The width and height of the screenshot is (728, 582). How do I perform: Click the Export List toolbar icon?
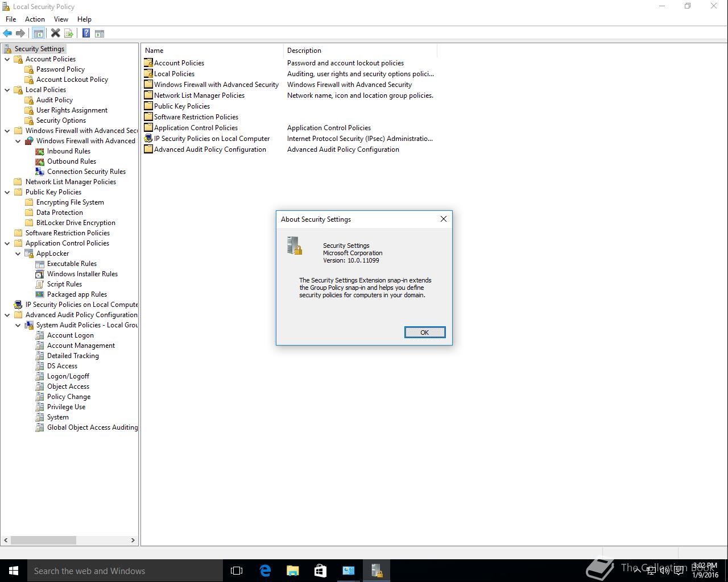69,34
